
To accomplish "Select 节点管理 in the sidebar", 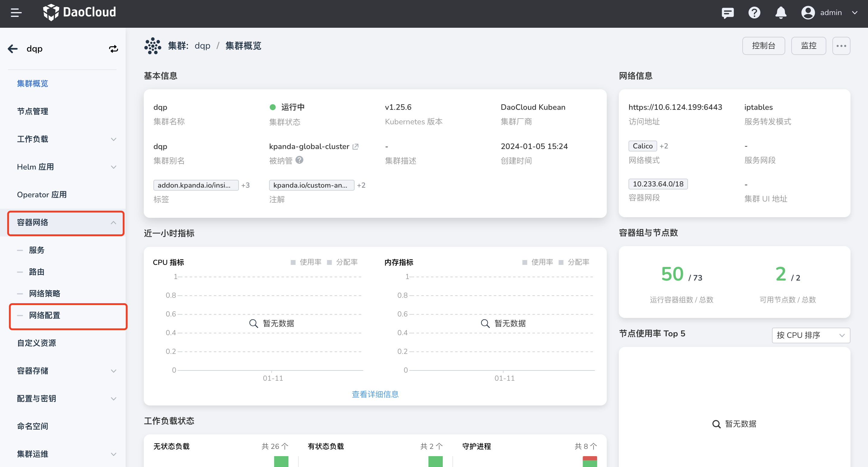I will (x=32, y=111).
